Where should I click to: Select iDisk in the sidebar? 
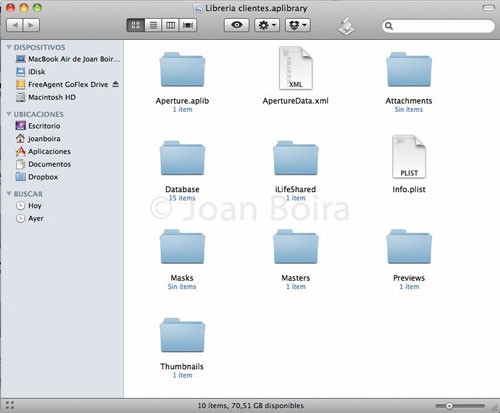pos(30,72)
